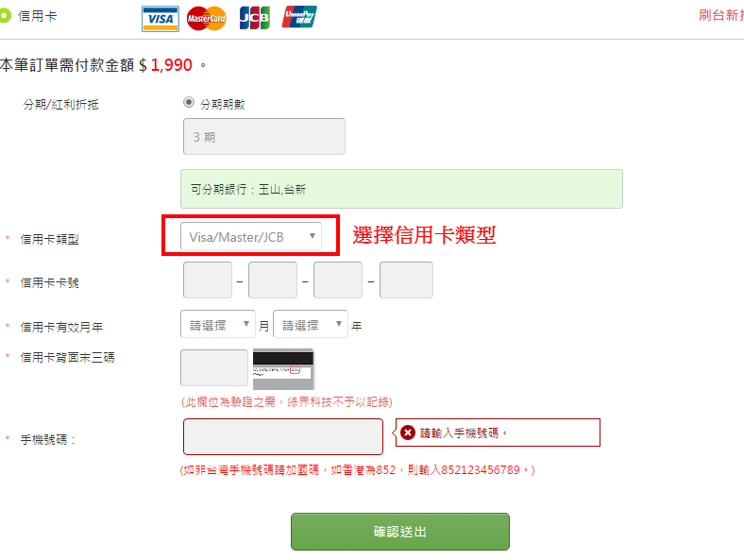The height and width of the screenshot is (560, 744).
Task: Select the 分期期數 radio option
Action: 189,103
